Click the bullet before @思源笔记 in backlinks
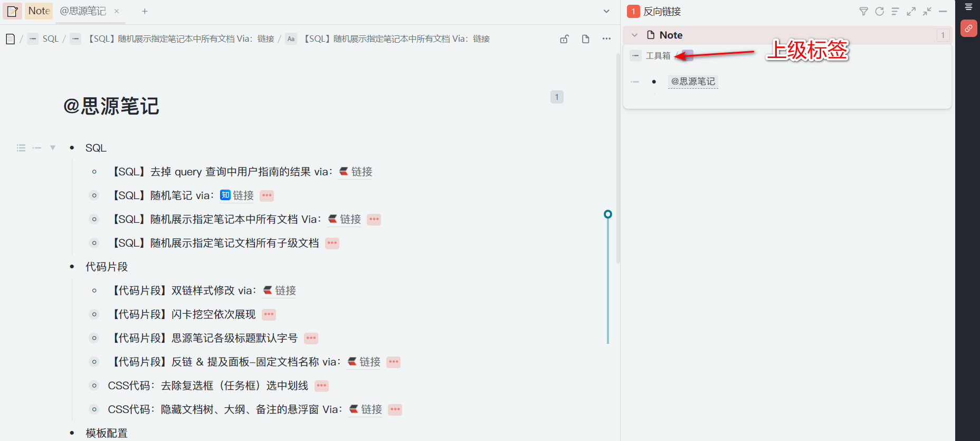The height and width of the screenshot is (441, 980). click(654, 82)
